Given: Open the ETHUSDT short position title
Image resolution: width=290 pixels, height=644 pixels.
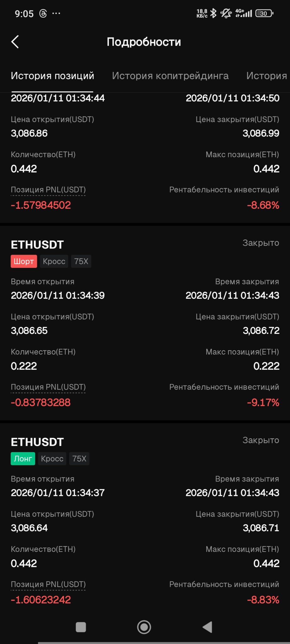Looking at the screenshot, I should pos(37,245).
